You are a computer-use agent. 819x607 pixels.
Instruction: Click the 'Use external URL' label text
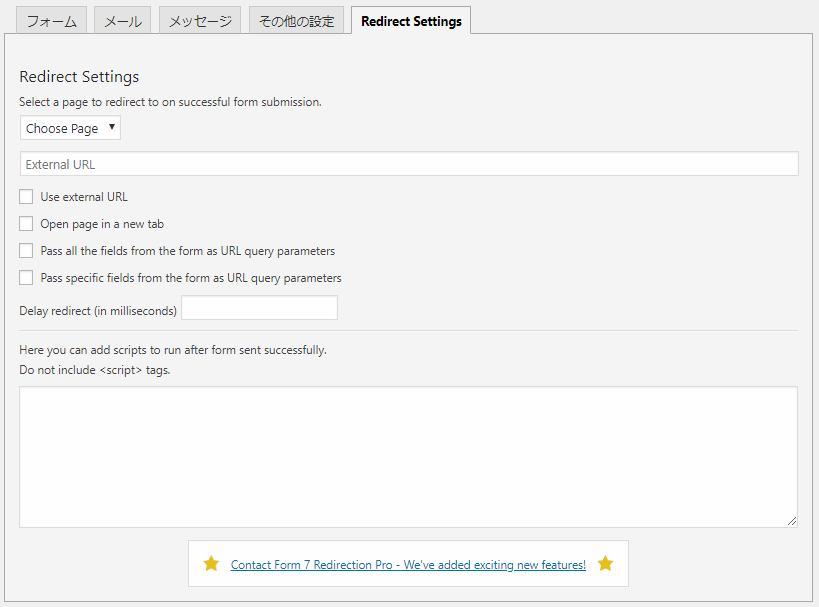[x=84, y=197]
